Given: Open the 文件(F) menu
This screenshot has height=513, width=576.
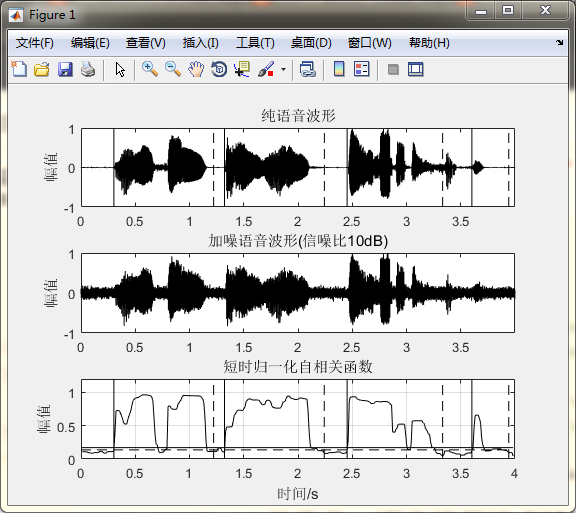Looking at the screenshot, I should pos(35,43).
